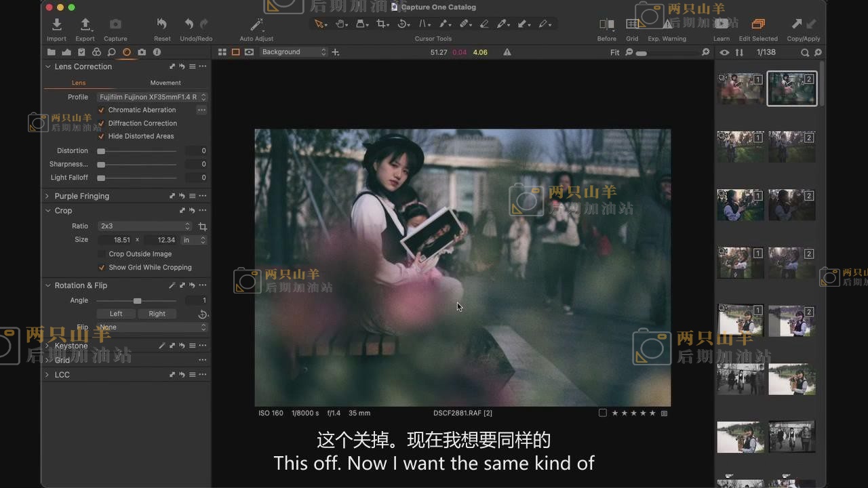This screenshot has width=868, height=488.
Task: Click the Distortion slider
Action: 138,151
